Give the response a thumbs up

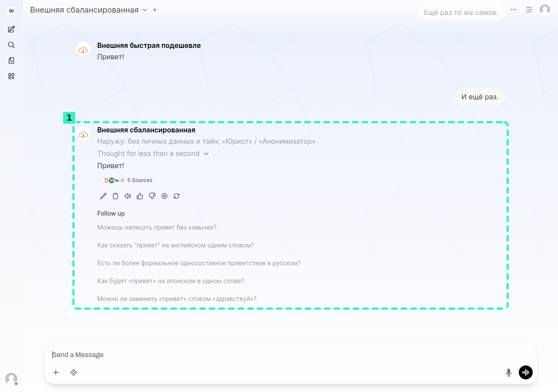(x=140, y=196)
